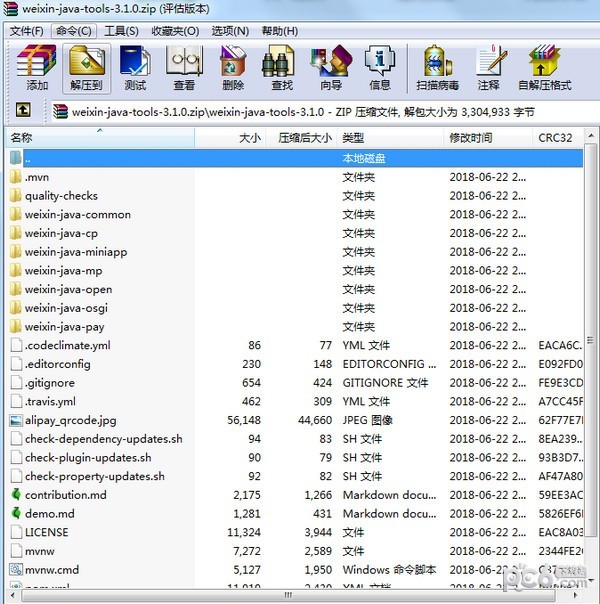Image resolution: width=600 pixels, height=604 pixels.
Task: Click the weixin-java-pay folder icon
Action: pos(16,327)
